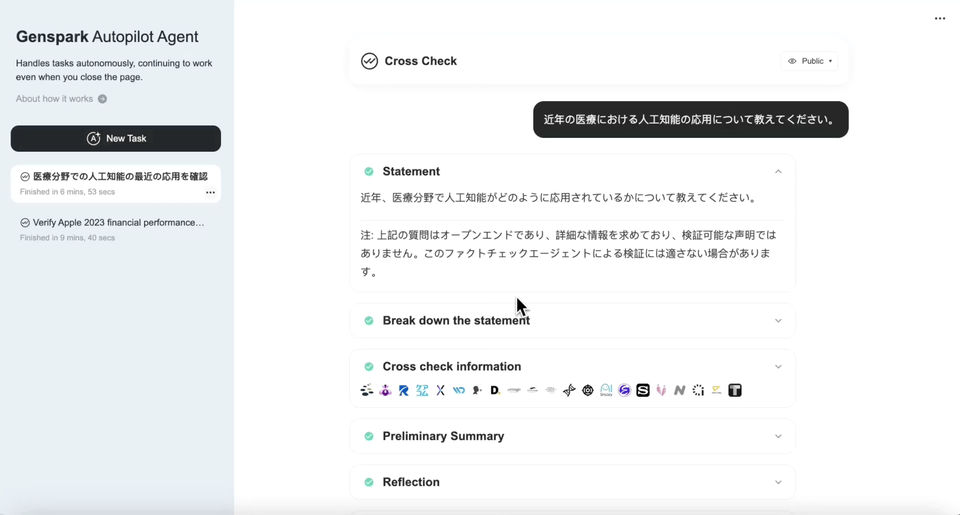
Task: Expand the Cross check information chevron
Action: point(778,366)
